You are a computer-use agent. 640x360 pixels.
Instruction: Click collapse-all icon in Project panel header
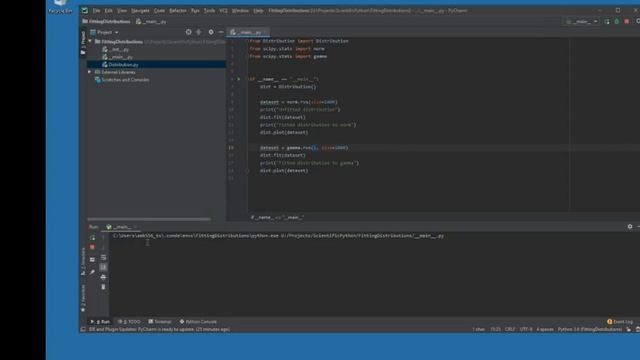coord(199,32)
